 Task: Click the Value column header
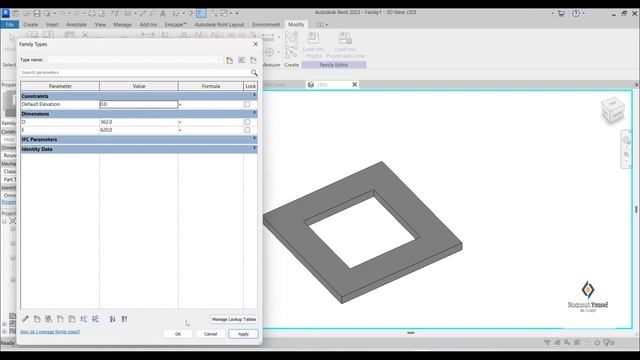[139, 86]
